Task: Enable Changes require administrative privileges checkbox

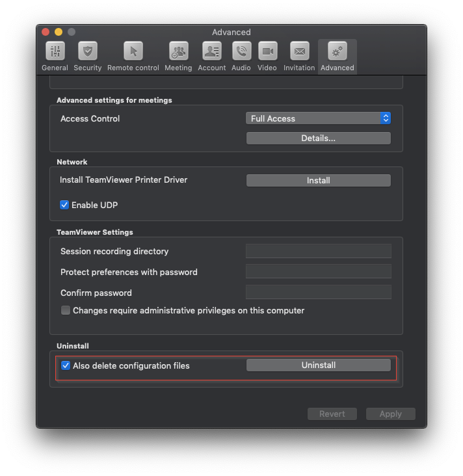Action: [66, 310]
